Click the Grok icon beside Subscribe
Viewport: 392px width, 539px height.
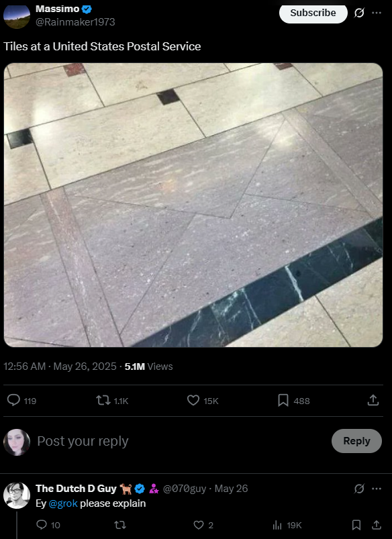[359, 13]
